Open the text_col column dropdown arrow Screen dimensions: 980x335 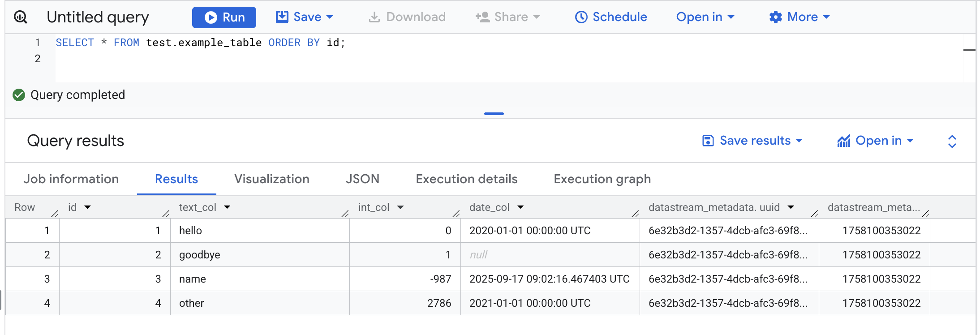pos(227,207)
